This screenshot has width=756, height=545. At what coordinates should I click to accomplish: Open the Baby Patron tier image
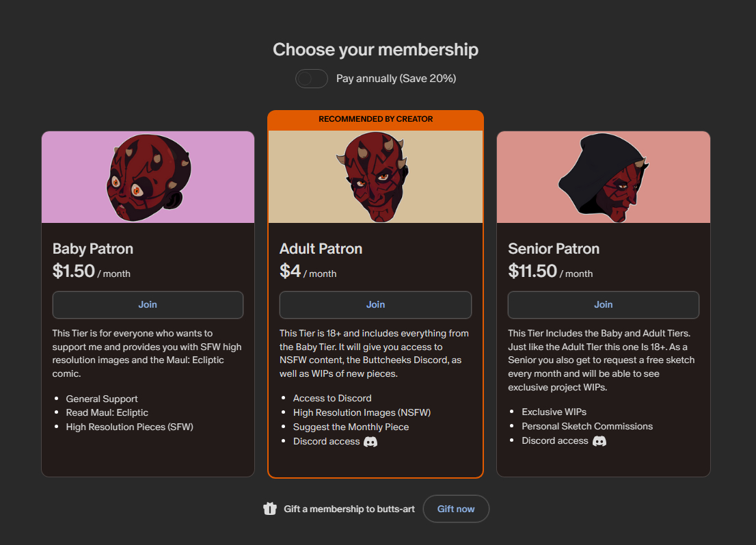tap(148, 177)
